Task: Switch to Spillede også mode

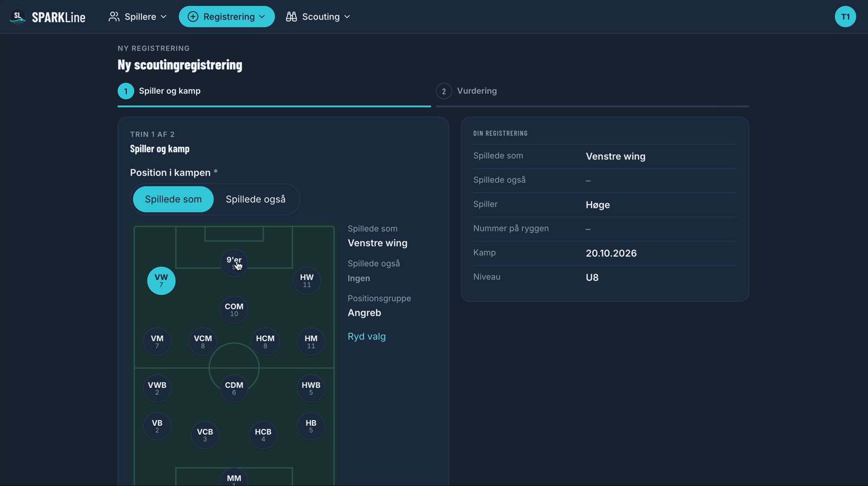Action: tap(256, 199)
